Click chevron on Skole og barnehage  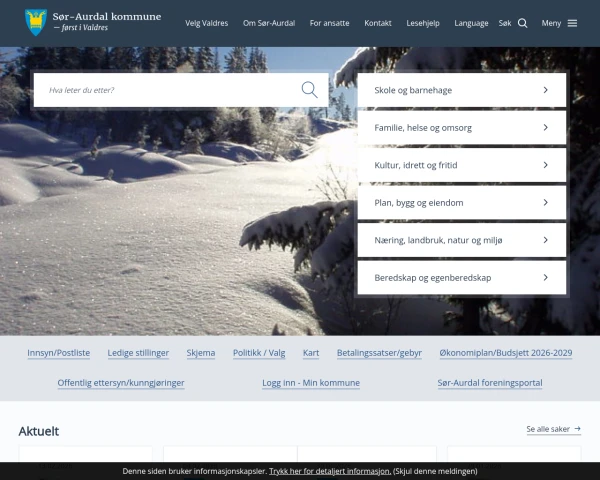545,90
